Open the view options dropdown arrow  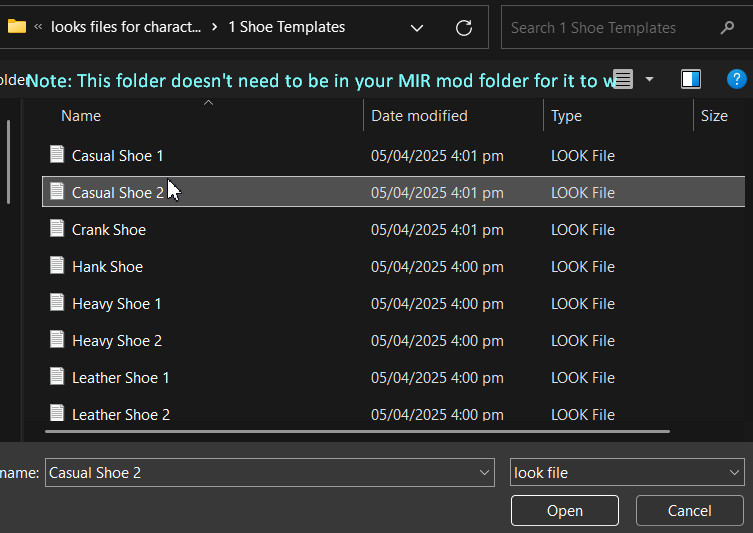click(650, 79)
